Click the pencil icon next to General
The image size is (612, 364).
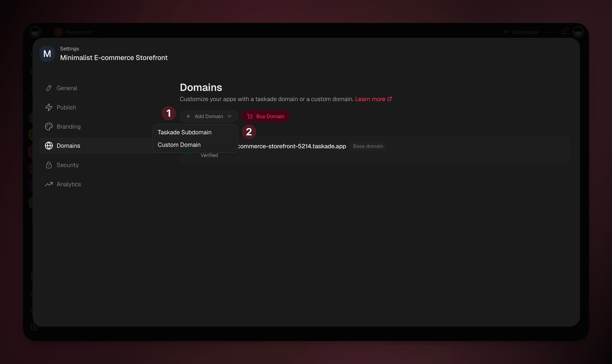(x=49, y=88)
